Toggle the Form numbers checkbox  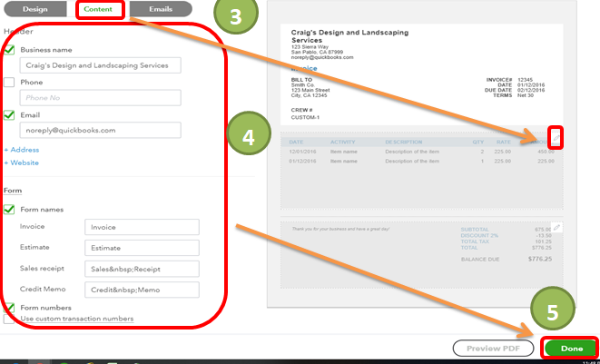(9, 308)
